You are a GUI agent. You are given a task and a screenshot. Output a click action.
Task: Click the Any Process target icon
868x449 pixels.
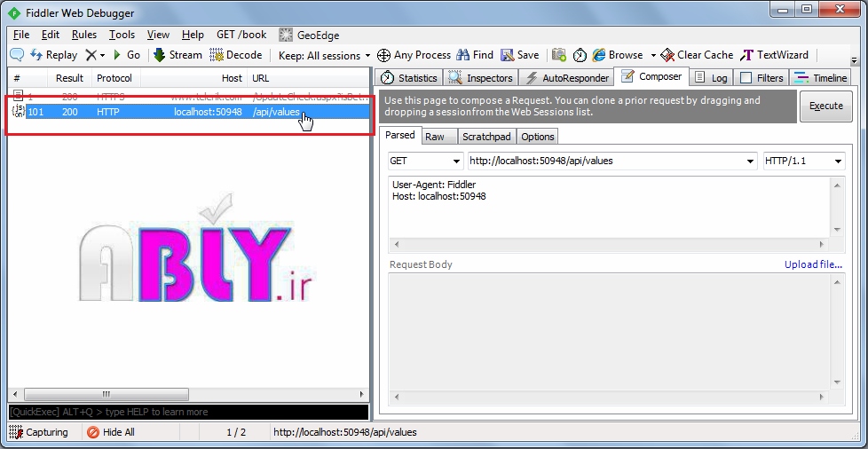(383, 55)
